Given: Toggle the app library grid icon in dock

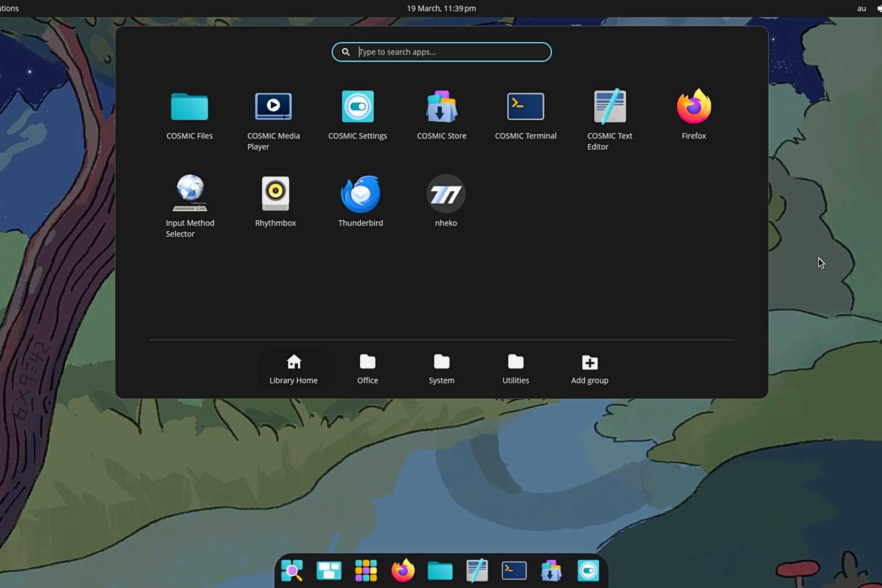Looking at the screenshot, I should [366, 571].
